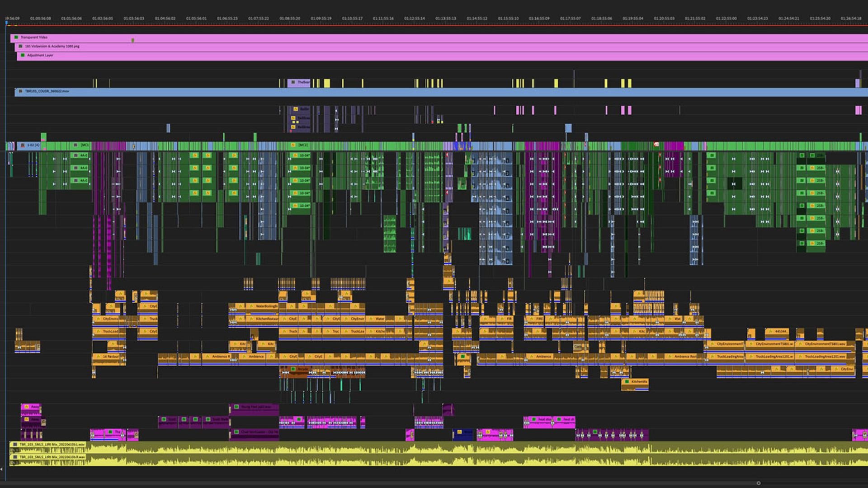
Task: Click the fx badge on the Adjustment Layer clip
Action: point(23,55)
